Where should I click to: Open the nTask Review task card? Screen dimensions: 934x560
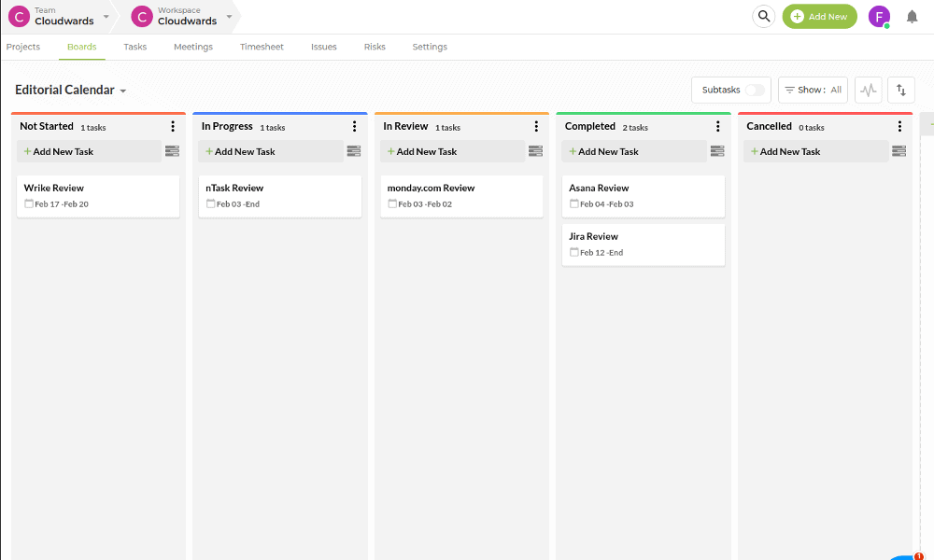(280, 196)
